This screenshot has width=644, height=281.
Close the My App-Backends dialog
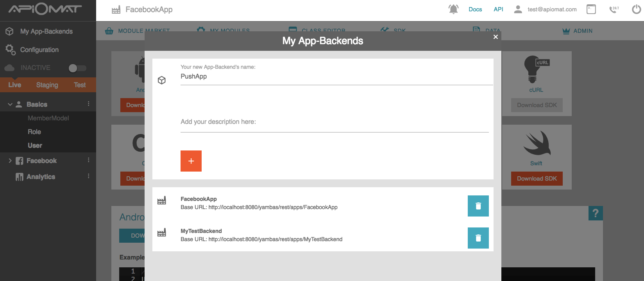[x=496, y=37]
